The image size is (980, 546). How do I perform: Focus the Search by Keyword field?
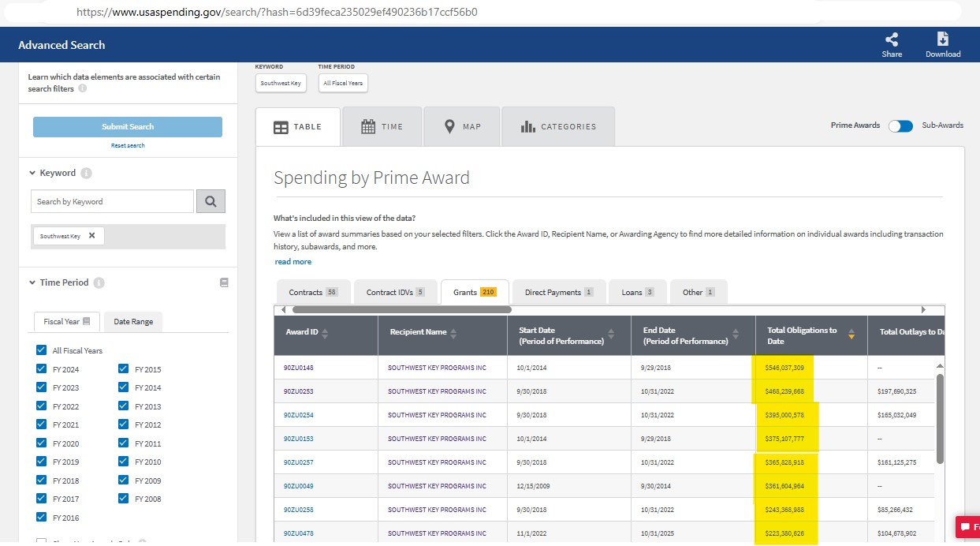click(112, 201)
